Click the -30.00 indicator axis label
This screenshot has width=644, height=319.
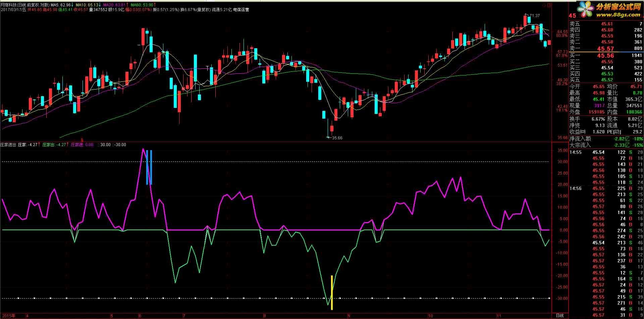[x=562, y=298]
